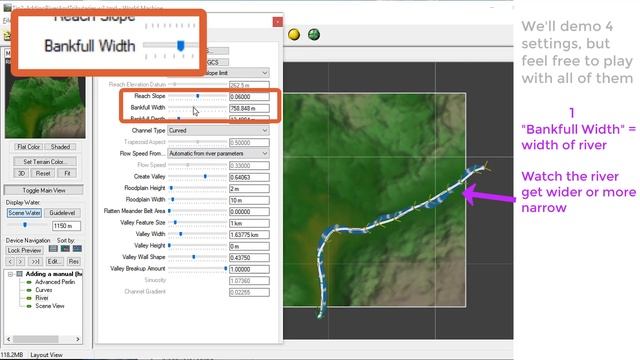Go to next device with '>' button
This screenshot has height=360, width=640.
pyautogui.click(x=20, y=262)
